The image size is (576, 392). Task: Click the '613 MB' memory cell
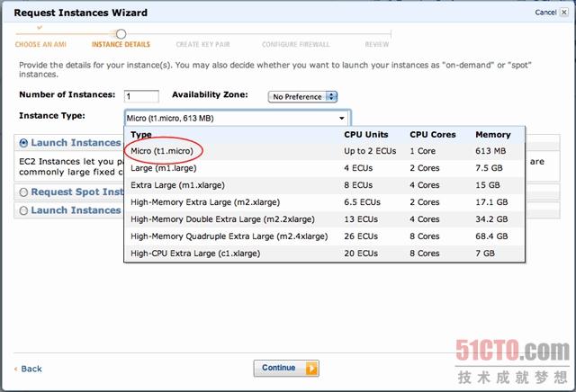[x=490, y=151]
